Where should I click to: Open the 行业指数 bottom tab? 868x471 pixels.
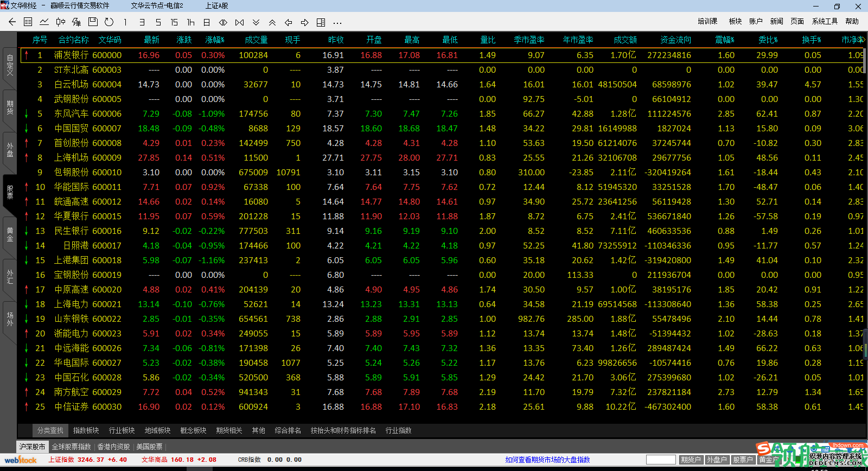click(399, 430)
